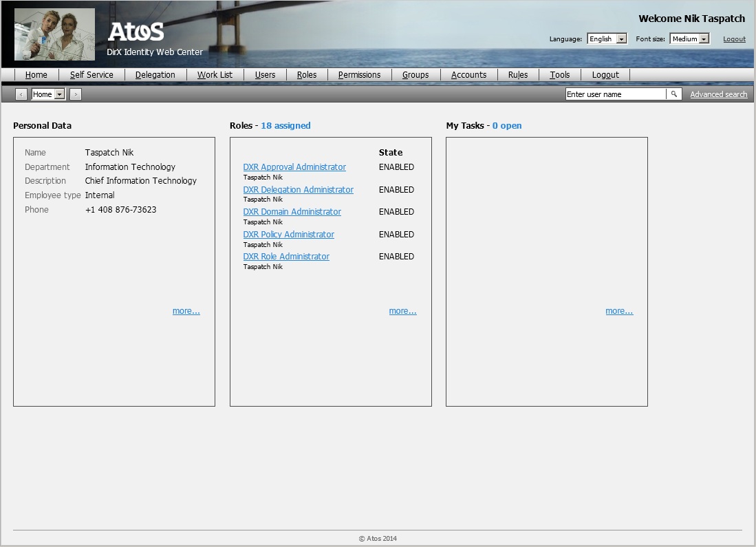The height and width of the screenshot is (547, 756).
Task: Open DXR Approval Administrator role
Action: pyautogui.click(x=294, y=167)
